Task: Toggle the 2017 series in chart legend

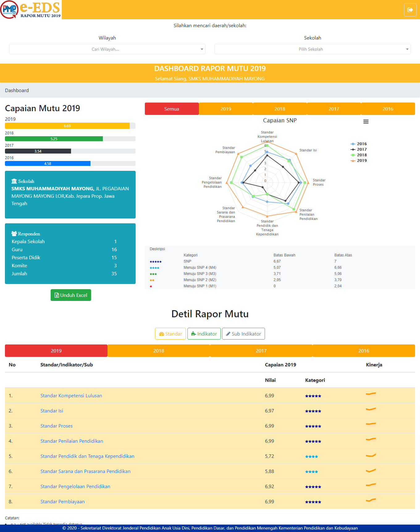Action: [359, 150]
